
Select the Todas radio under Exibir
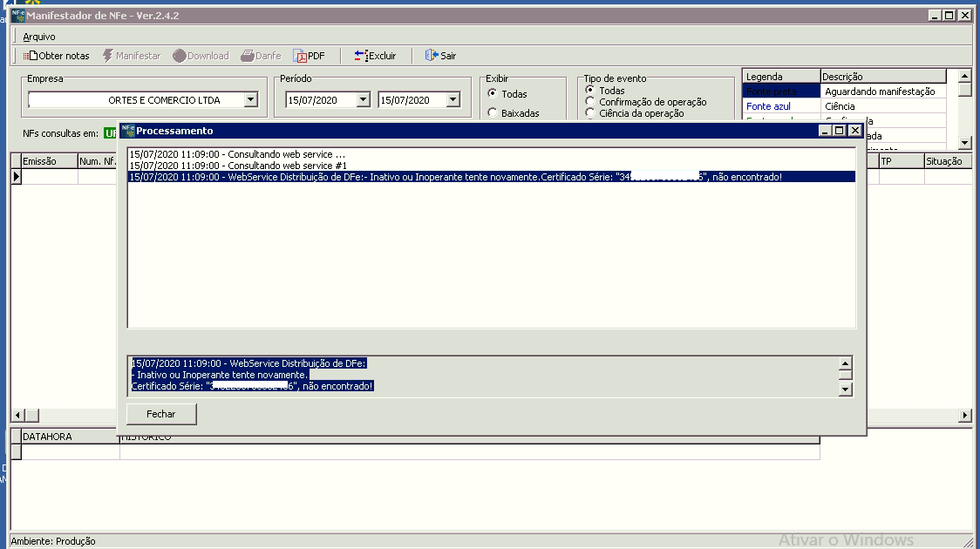(x=493, y=94)
